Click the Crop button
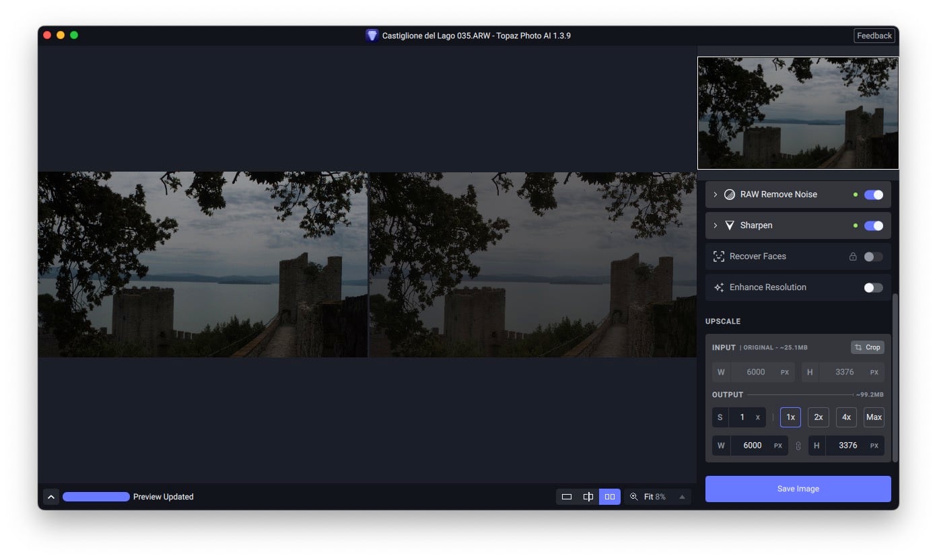Screen dimensions: 937x560 coord(867,347)
